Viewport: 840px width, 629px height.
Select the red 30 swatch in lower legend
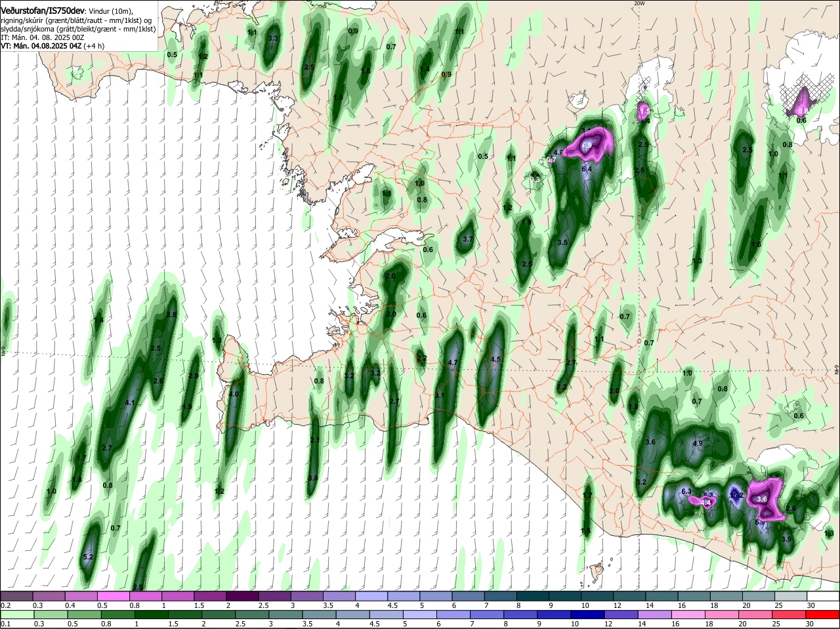click(824, 615)
